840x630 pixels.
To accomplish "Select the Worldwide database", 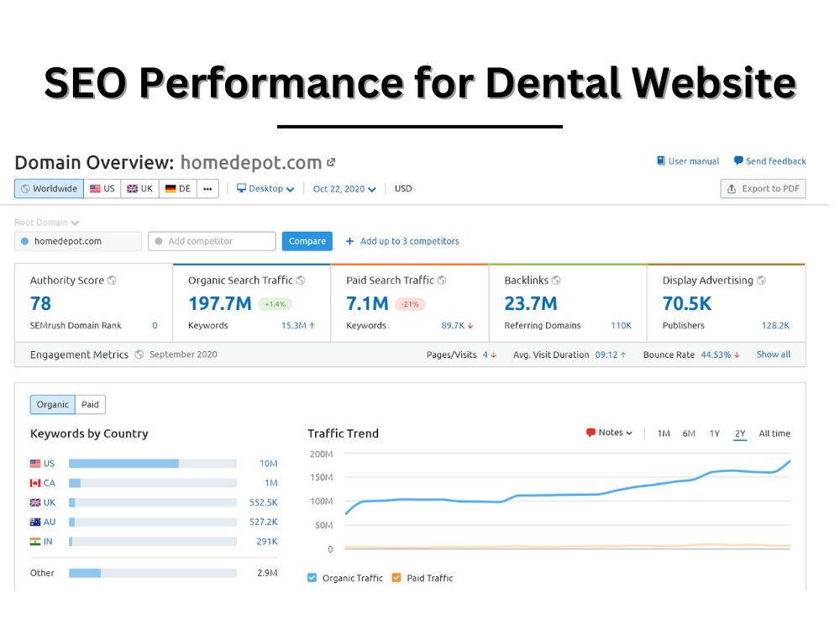I will tap(50, 188).
